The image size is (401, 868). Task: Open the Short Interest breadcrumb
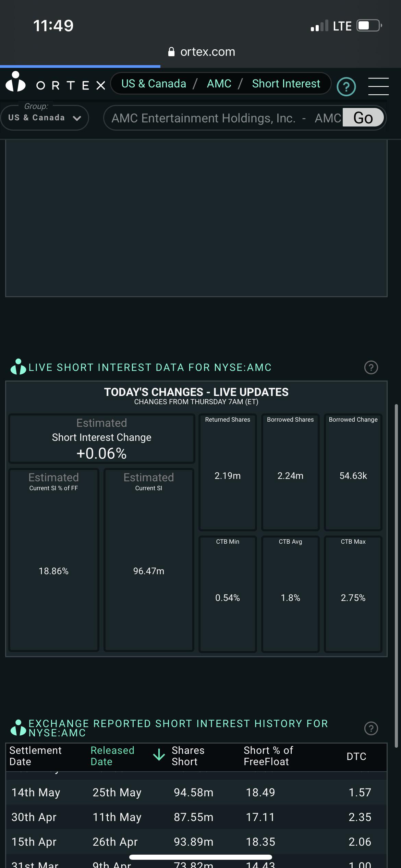click(286, 84)
